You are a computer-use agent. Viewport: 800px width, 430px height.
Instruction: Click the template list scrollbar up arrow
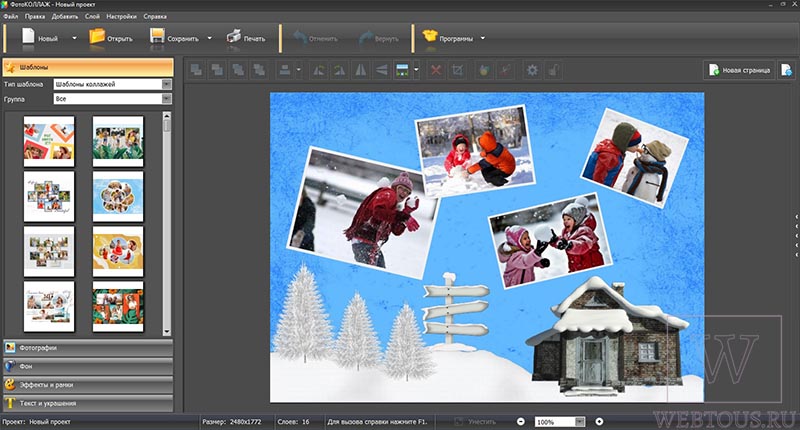167,116
